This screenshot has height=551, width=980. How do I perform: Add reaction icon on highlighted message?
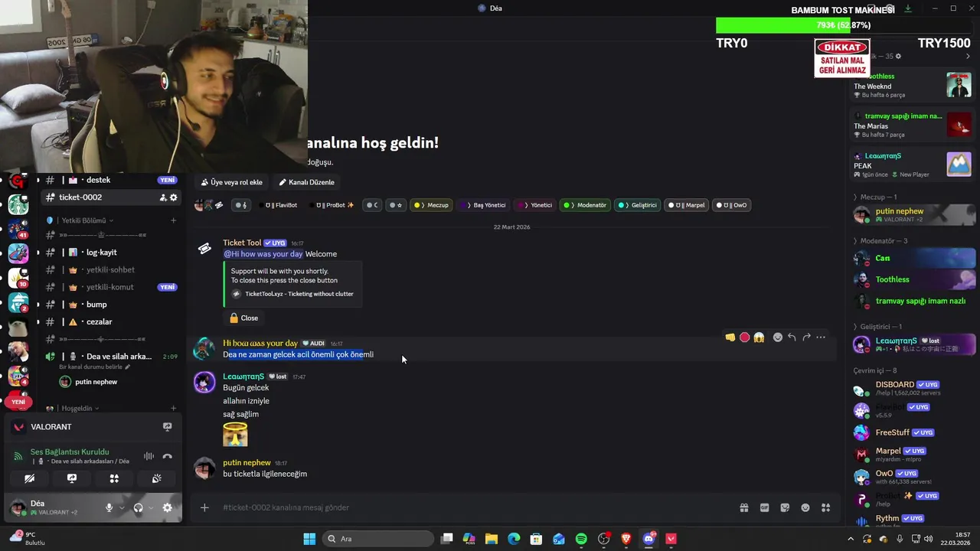[x=778, y=337]
